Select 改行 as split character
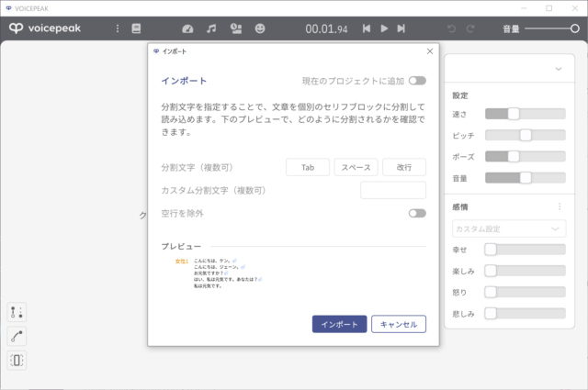Image resolution: width=588 pixels, height=390 pixels. (404, 167)
